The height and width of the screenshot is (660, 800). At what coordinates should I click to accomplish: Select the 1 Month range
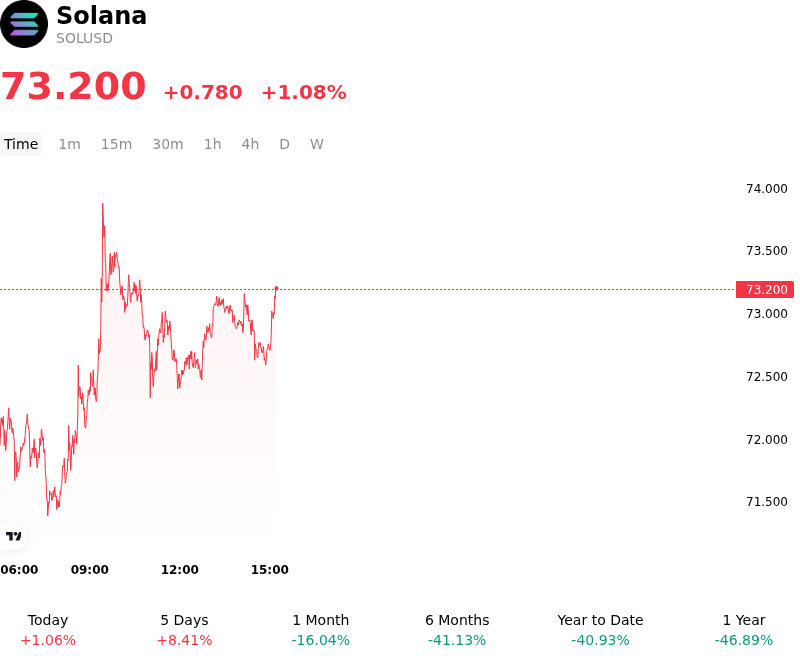[320, 630]
